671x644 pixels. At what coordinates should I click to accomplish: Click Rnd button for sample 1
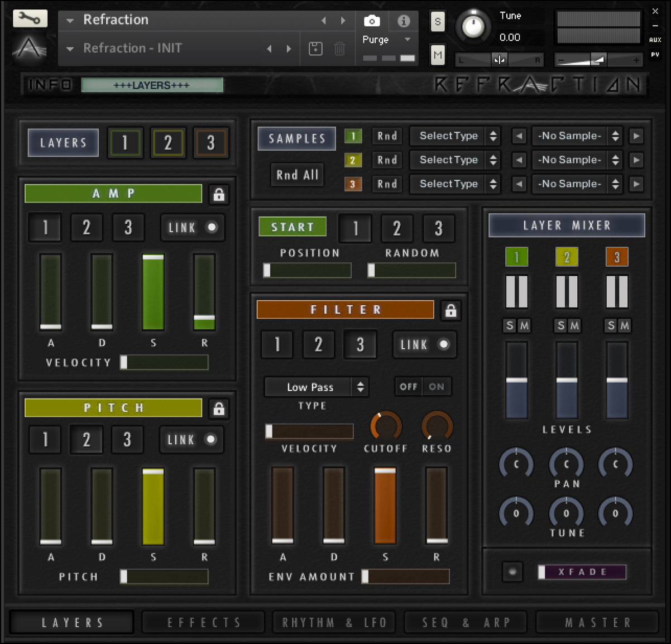(x=387, y=136)
